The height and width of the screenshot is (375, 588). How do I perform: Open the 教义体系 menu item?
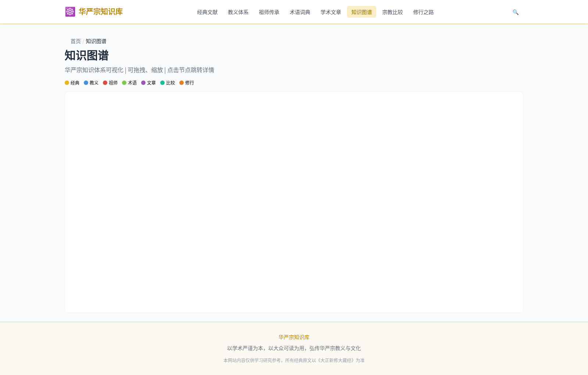[x=238, y=12]
